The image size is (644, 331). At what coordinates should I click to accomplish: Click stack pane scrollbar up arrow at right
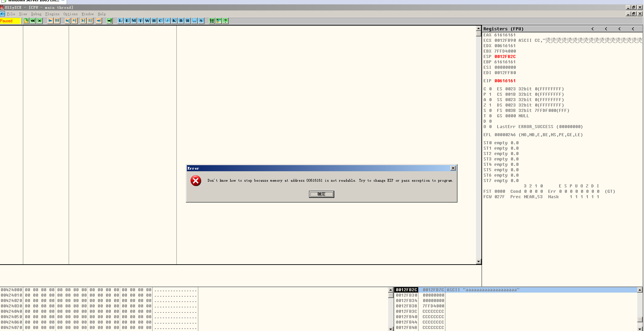[x=640, y=290]
